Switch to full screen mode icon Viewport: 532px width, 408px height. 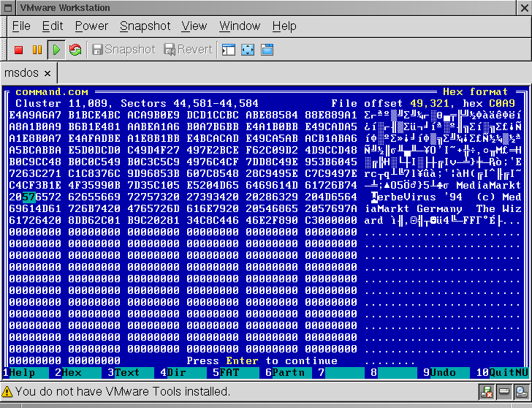click(248, 50)
